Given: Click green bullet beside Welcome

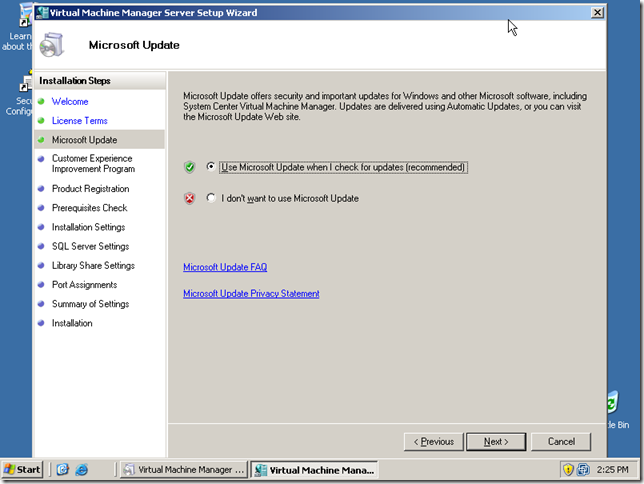Looking at the screenshot, I should click(x=41, y=101).
